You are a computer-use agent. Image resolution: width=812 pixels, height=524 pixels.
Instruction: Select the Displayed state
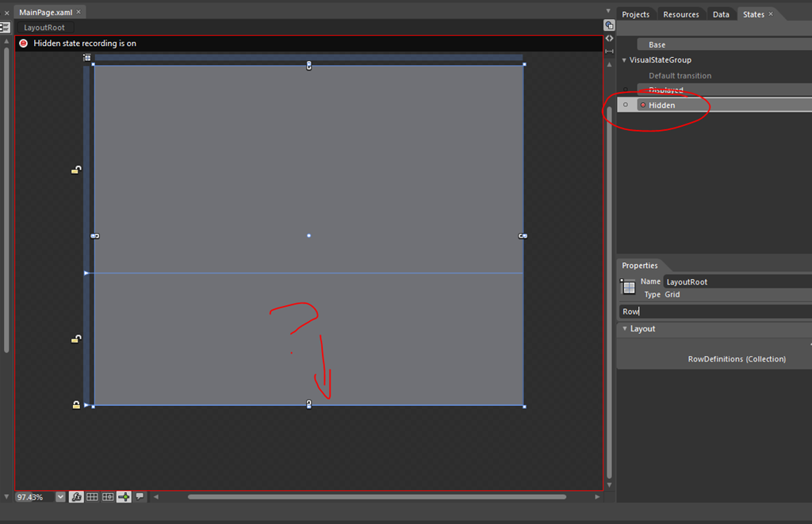point(725,90)
